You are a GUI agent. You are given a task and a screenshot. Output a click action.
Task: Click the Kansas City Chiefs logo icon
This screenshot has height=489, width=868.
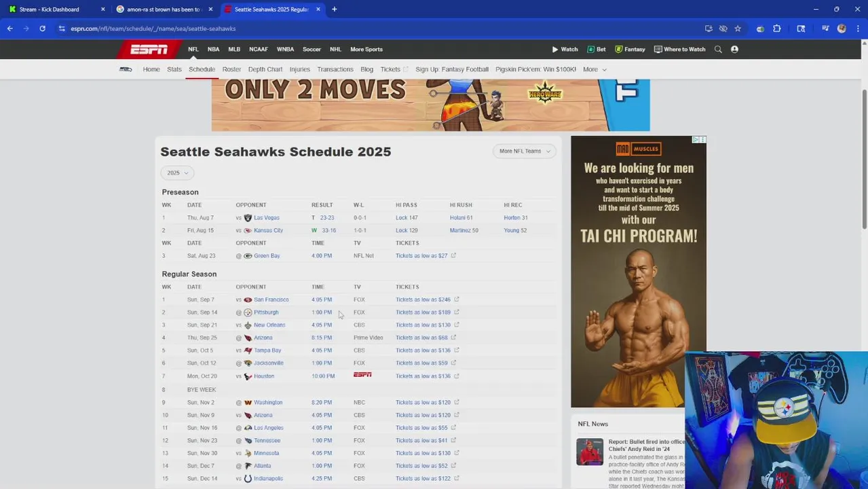[248, 230]
